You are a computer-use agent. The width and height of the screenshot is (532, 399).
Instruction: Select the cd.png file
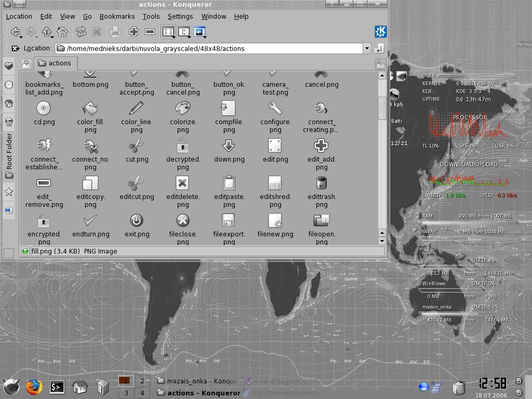click(44, 114)
